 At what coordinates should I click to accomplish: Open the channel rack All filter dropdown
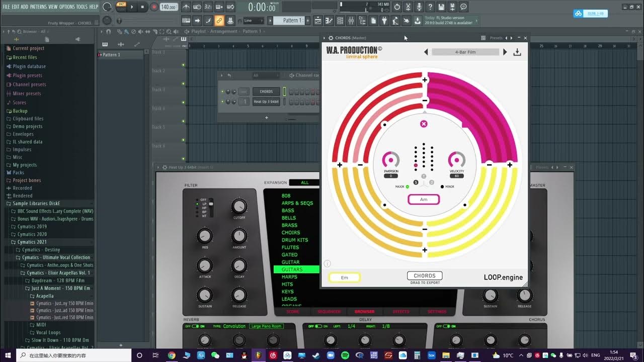pos(265,75)
